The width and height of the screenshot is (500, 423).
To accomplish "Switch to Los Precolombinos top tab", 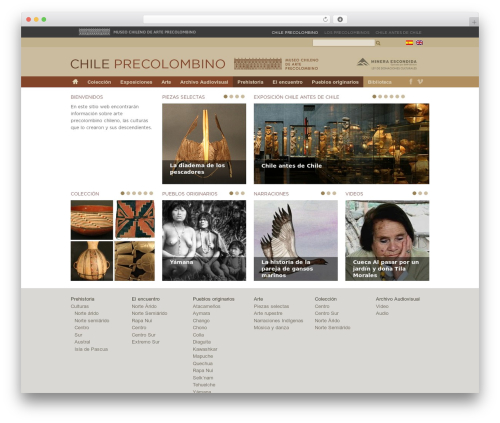I will (347, 33).
